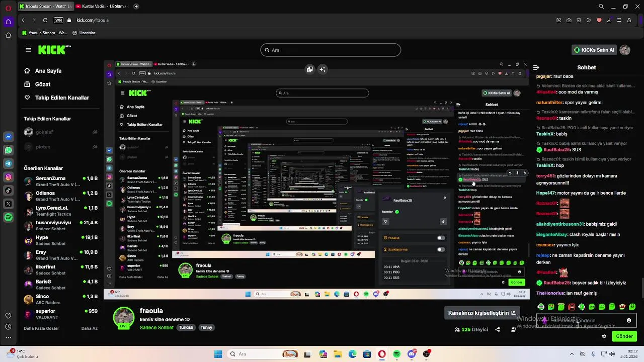Open the chat emoji picker smiley

click(x=629, y=320)
